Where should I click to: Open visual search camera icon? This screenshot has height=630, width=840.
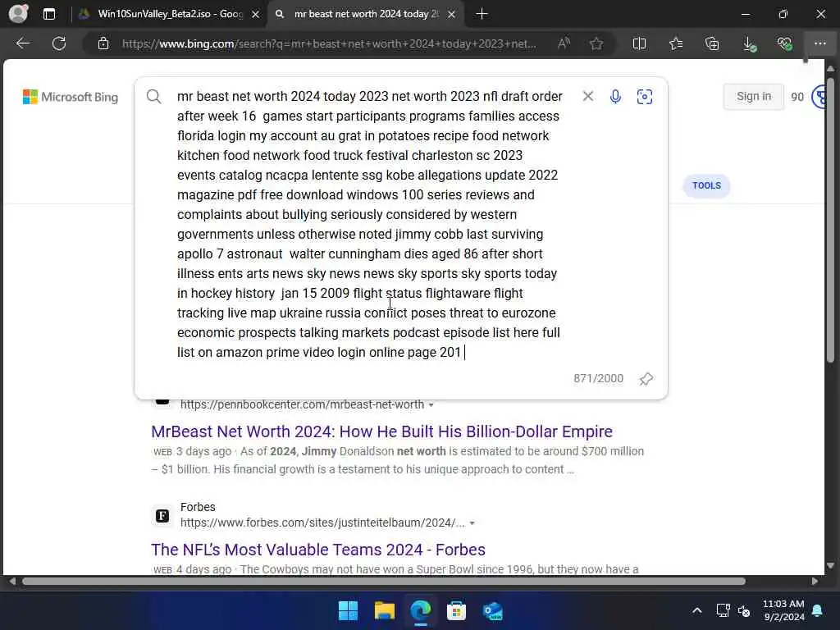coord(645,97)
